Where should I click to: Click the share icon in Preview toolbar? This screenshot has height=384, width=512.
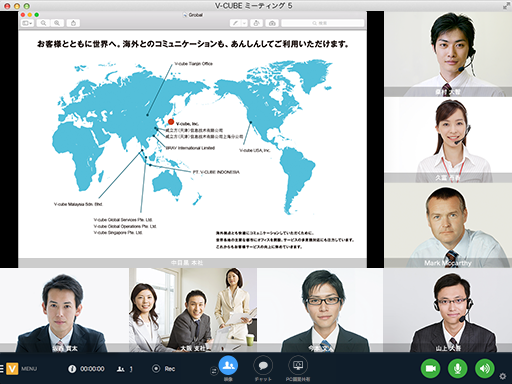(73, 23)
